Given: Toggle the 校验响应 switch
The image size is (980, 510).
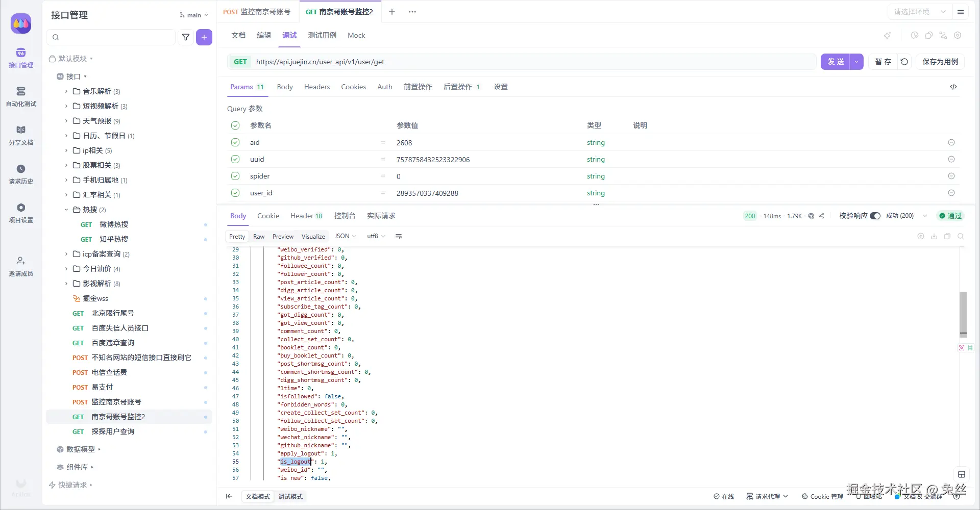Looking at the screenshot, I should click(875, 216).
